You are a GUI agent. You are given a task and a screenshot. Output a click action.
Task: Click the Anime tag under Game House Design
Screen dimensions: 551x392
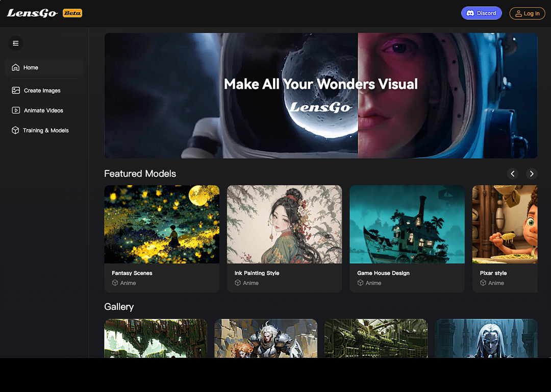click(373, 283)
